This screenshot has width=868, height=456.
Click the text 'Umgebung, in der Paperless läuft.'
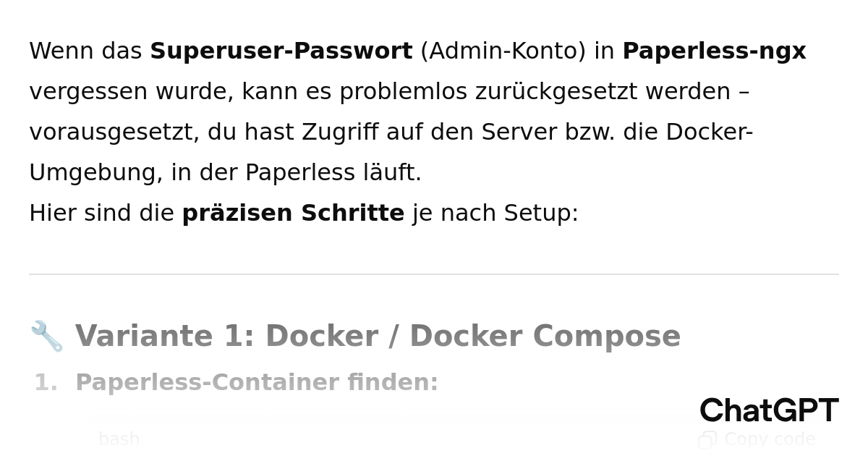pos(225,173)
